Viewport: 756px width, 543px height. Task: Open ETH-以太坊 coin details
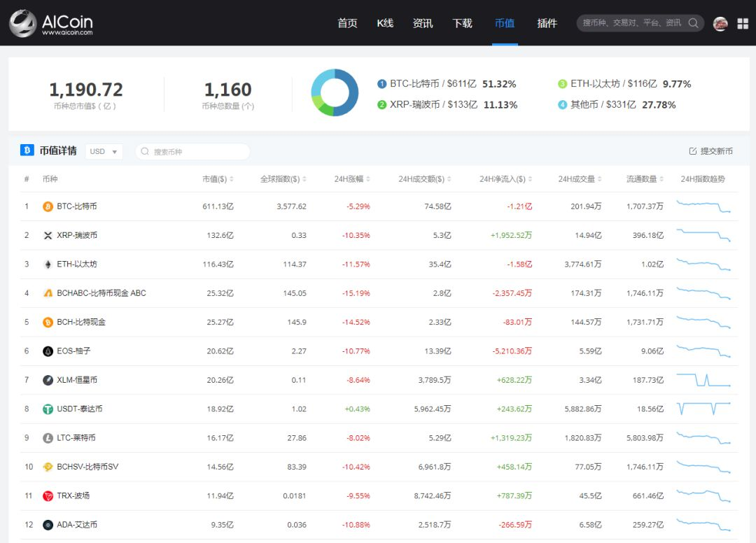pyautogui.click(x=77, y=264)
